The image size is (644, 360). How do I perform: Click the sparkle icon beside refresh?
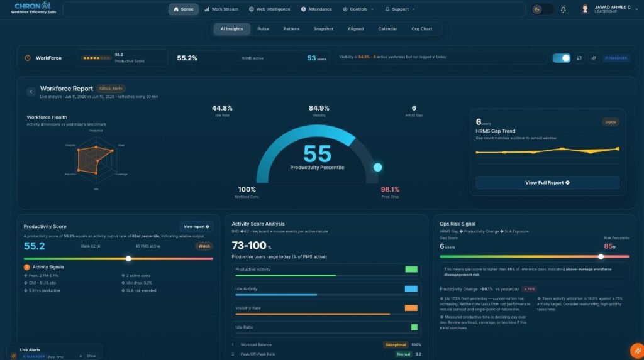(594, 58)
